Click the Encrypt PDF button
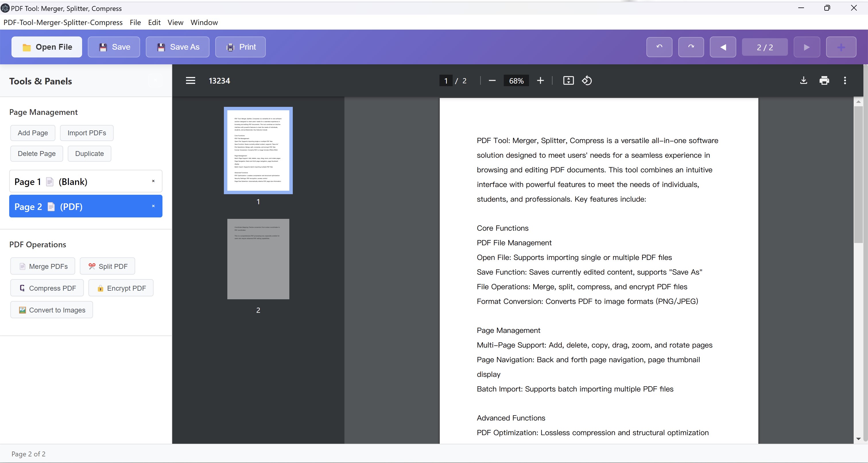 click(x=121, y=288)
